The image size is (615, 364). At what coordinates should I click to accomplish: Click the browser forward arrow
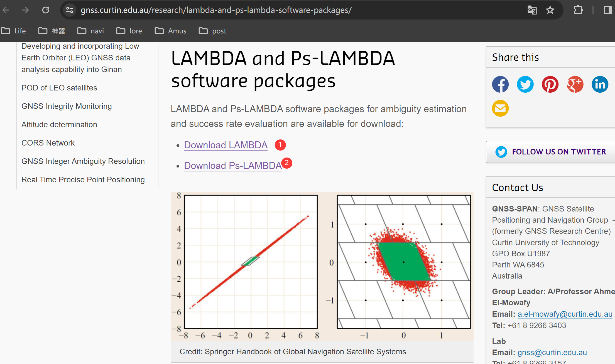point(26,10)
